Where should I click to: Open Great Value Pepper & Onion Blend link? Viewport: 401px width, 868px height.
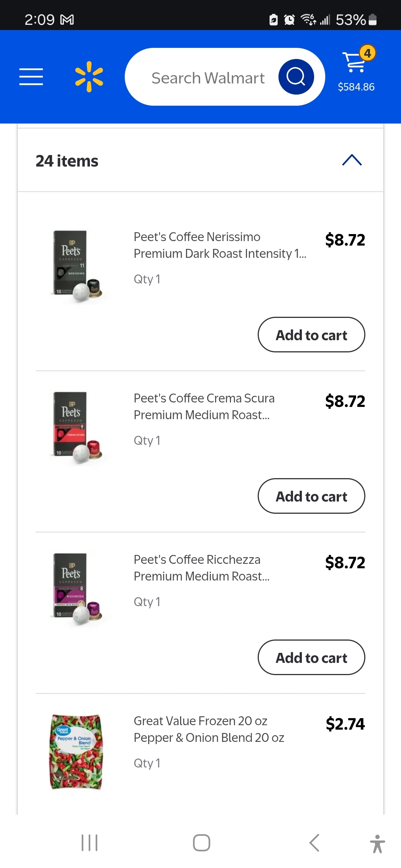(x=209, y=729)
